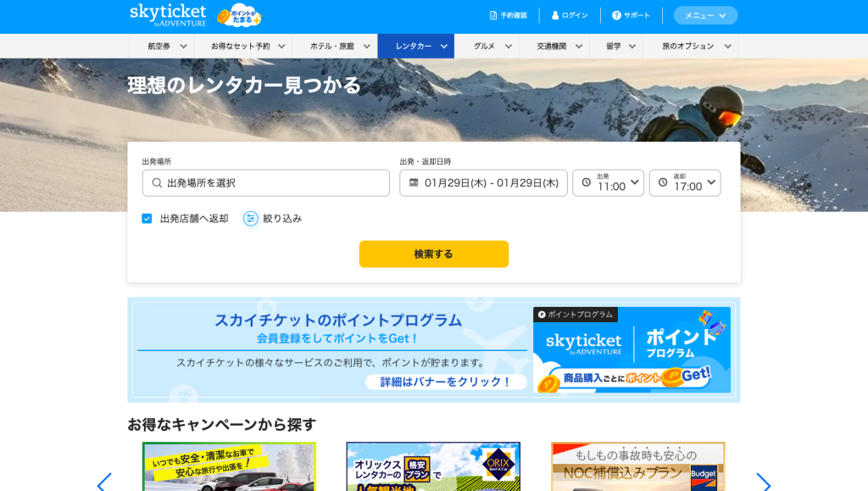This screenshot has height=491, width=868.
Task: Open サポート help page
Action: (631, 15)
